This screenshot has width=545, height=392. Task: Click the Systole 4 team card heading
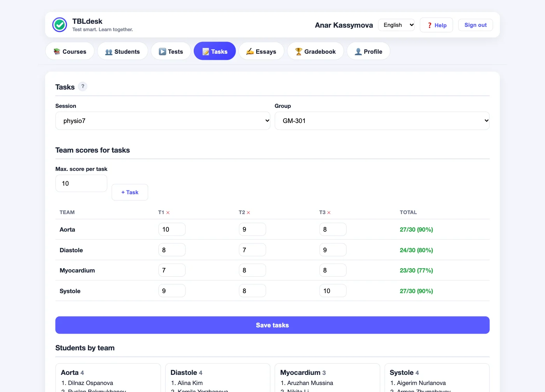click(404, 373)
